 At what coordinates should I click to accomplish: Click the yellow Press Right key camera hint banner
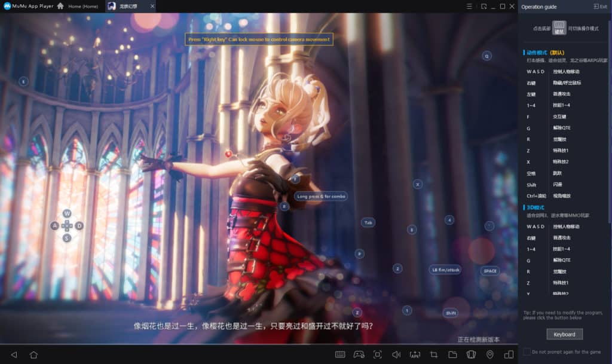(259, 39)
